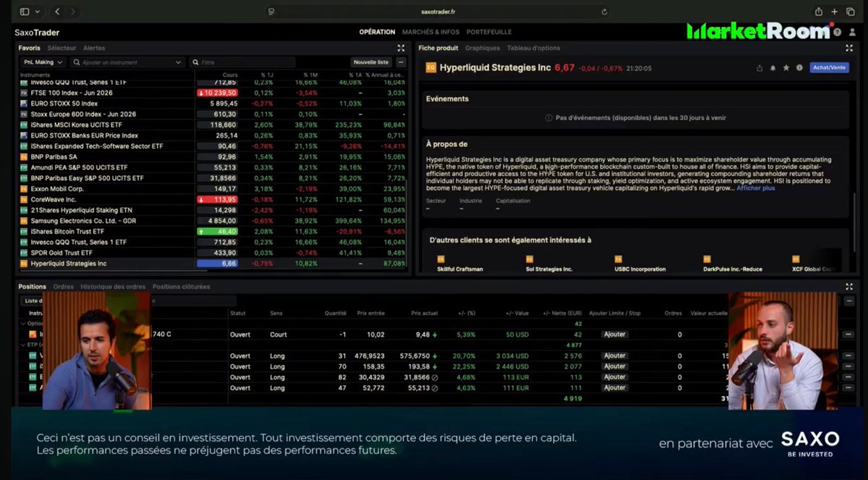Open more options for the Court position row
The height and width of the screenshot is (480, 868).
(x=848, y=334)
